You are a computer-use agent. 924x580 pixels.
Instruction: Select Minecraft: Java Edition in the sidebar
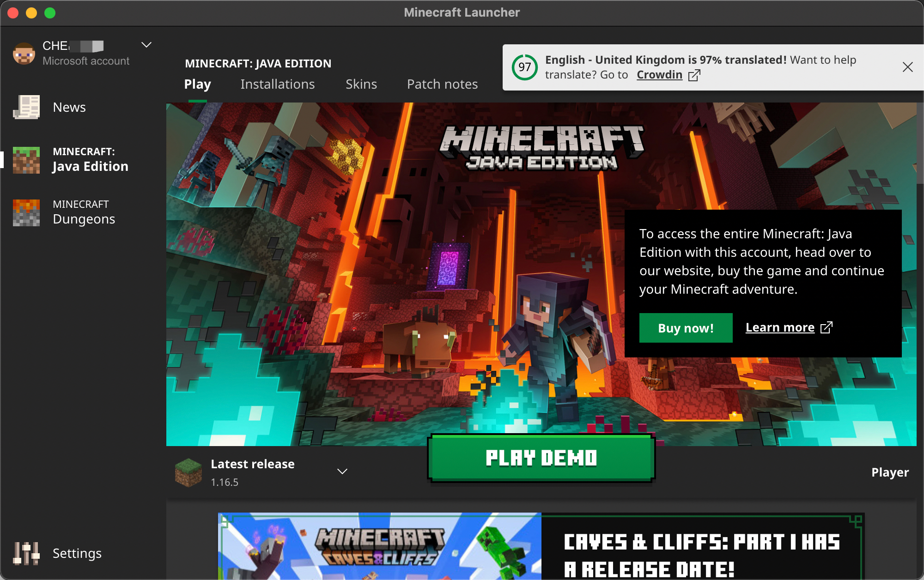pyautogui.click(x=83, y=160)
